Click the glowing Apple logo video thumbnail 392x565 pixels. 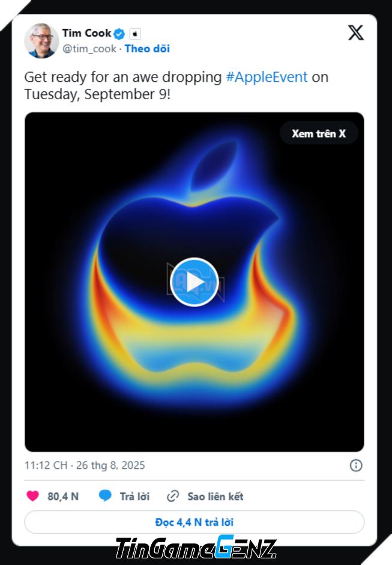tap(194, 282)
